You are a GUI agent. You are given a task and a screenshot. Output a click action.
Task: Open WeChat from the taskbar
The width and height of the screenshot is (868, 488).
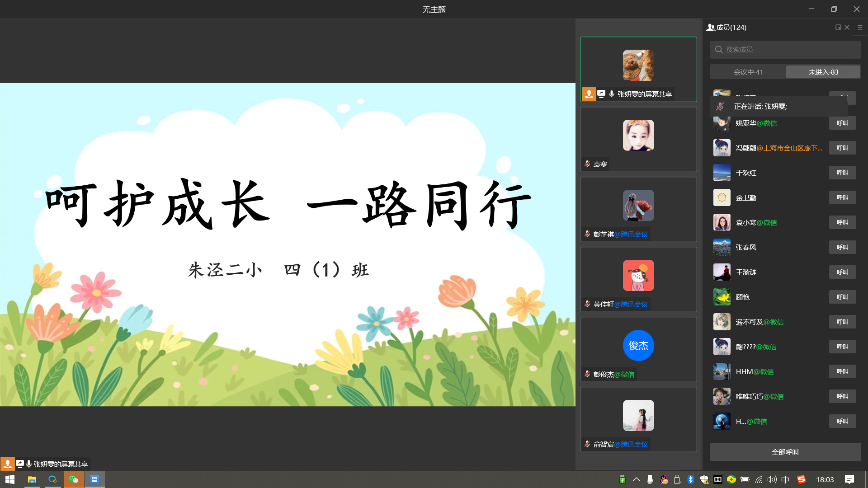pos(74,479)
